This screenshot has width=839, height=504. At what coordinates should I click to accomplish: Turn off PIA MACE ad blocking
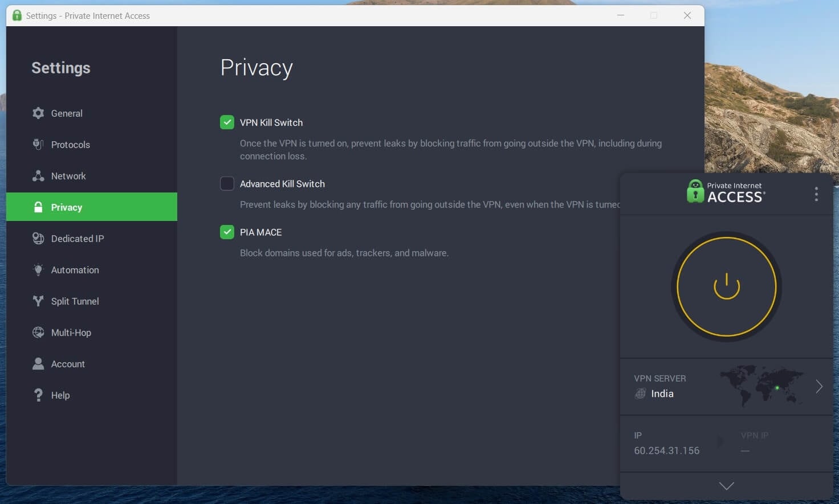coord(227,232)
